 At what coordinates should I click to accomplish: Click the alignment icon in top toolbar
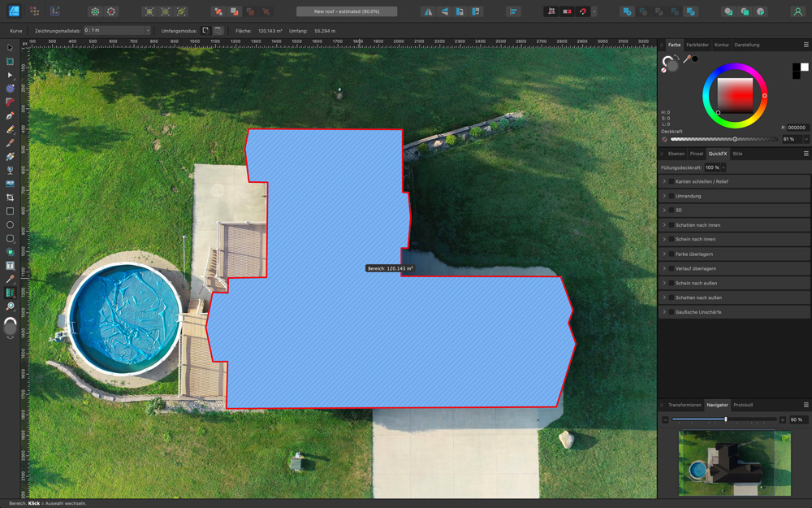point(513,12)
